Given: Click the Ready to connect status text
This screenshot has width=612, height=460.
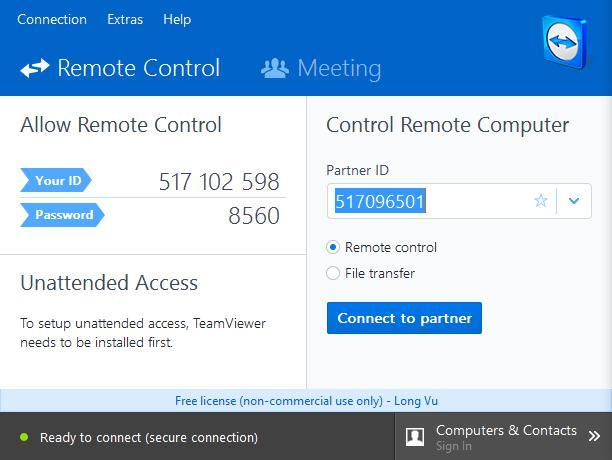Looking at the screenshot, I should [x=149, y=438].
